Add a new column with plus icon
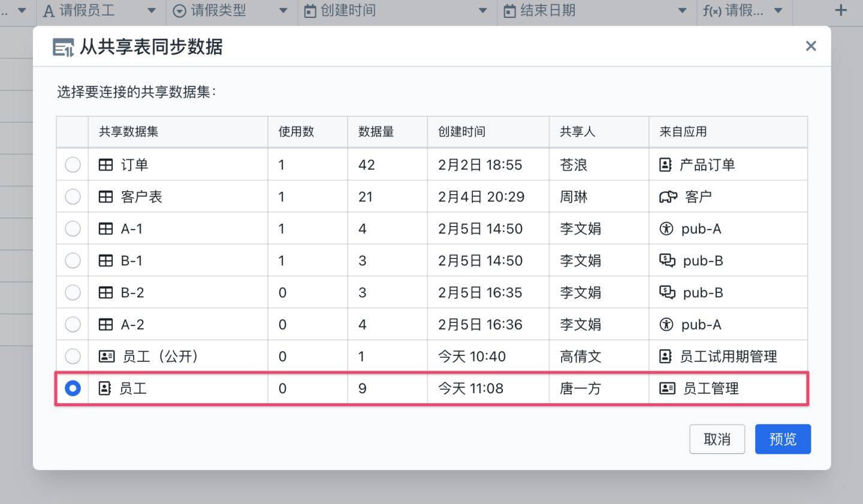Image resolution: width=863 pixels, height=504 pixels. 841,10
